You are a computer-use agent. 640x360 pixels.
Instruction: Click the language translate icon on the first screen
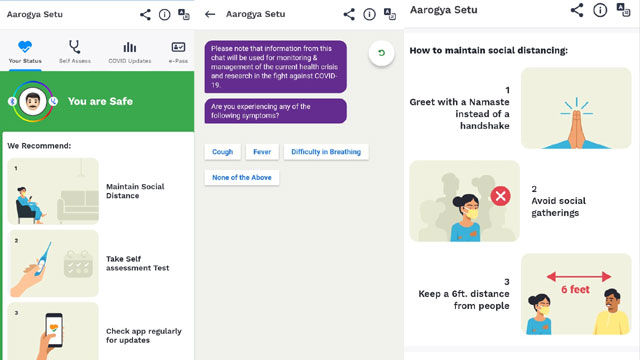tap(184, 15)
